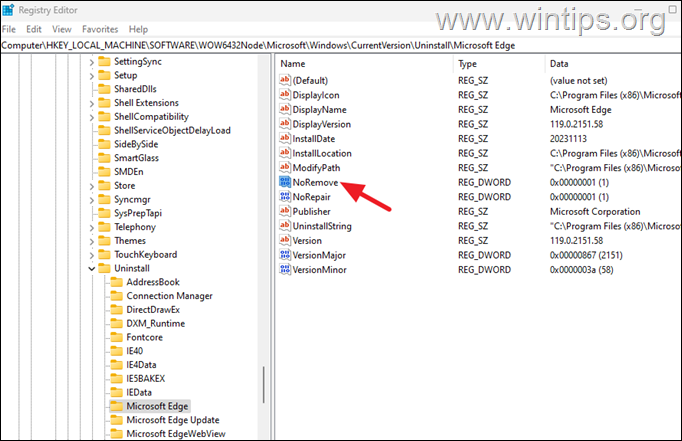682x441 pixels.
Task: Select the IE5BAKEX key
Action: (x=146, y=378)
